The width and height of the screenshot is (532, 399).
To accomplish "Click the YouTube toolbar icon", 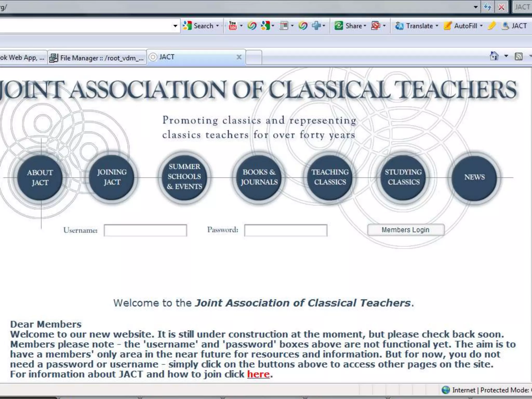I will pos(232,26).
